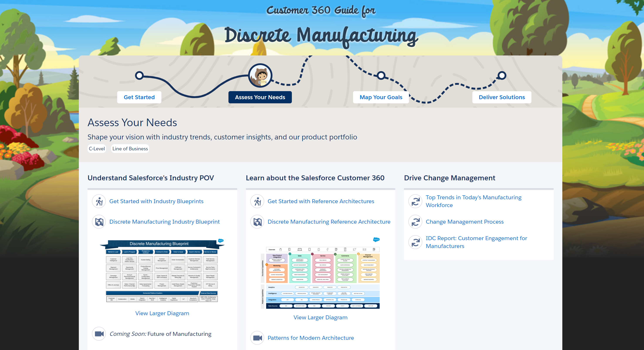Viewport: 644px width, 350px height.
Task: Open Change Management Process link
Action: click(465, 222)
